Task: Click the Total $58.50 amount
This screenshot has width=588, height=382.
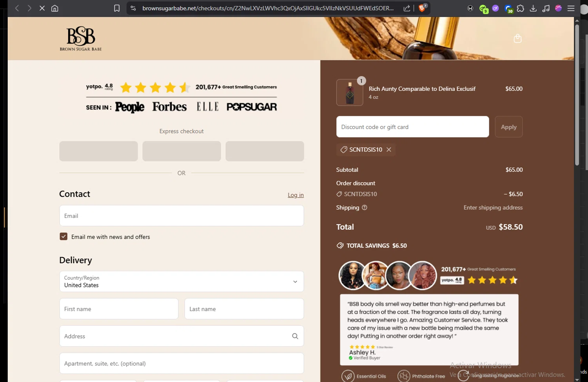Action: (510, 227)
